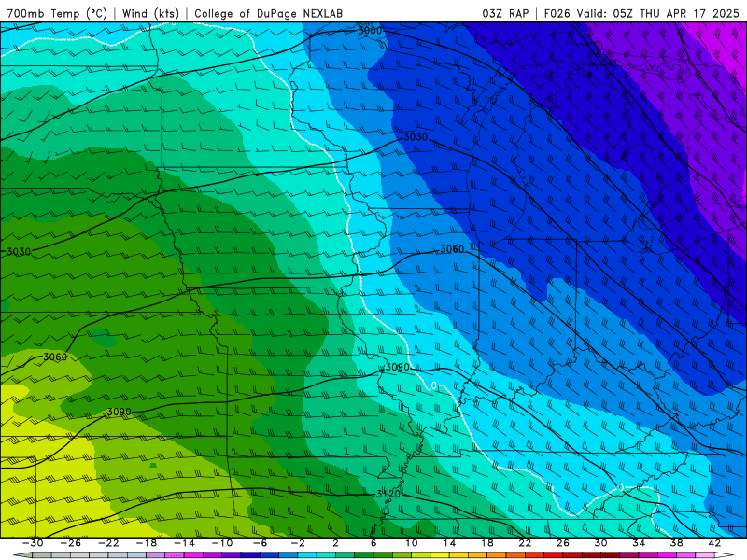Click the "700mb Temp (°C)" title text
Viewport: 747px width, 560px height.
tap(57, 13)
